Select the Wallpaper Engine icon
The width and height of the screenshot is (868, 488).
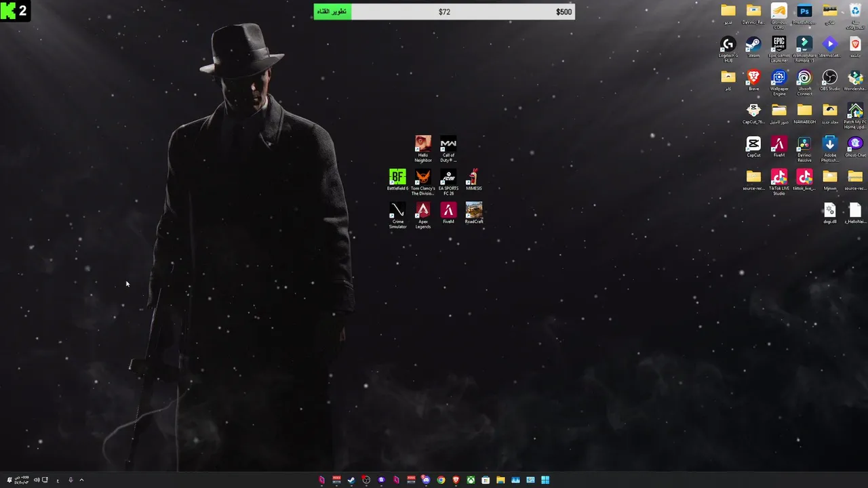pyautogui.click(x=779, y=83)
